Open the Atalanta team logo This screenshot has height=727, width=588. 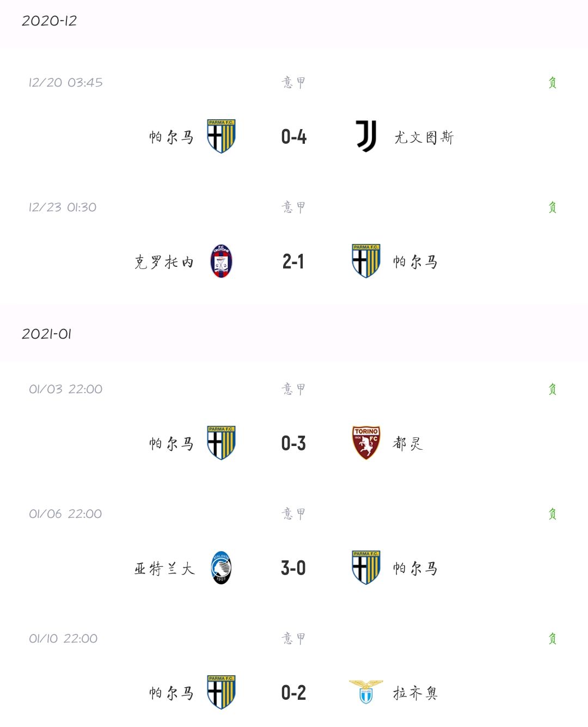coord(221,568)
